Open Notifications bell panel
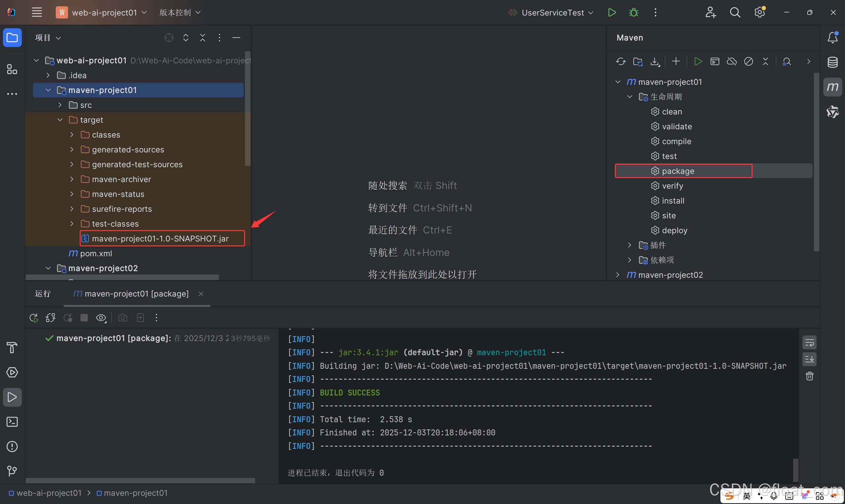 click(832, 37)
